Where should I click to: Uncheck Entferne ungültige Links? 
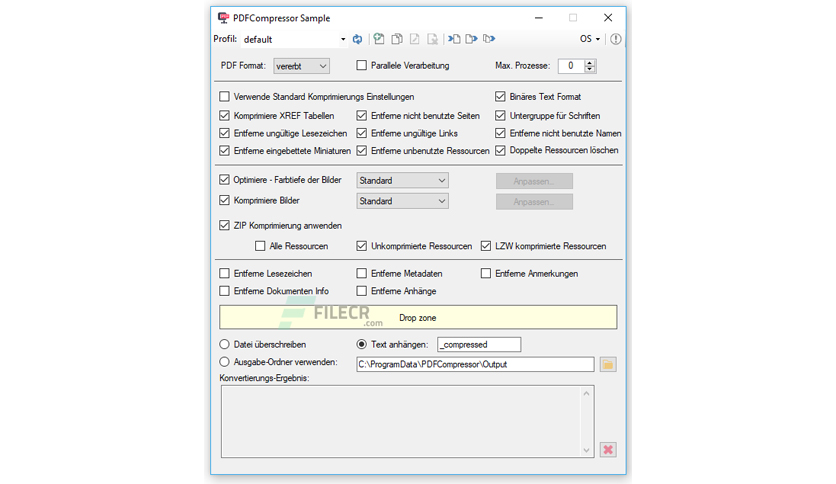click(x=361, y=133)
